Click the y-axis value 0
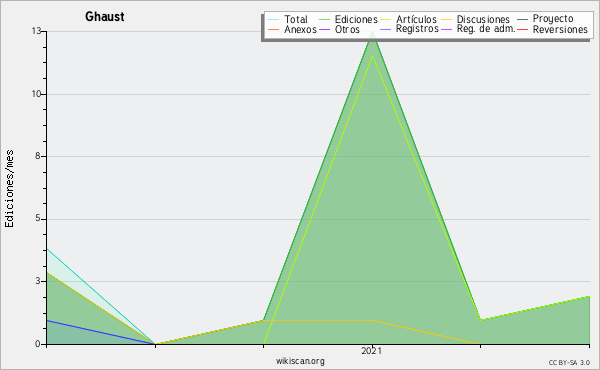This screenshot has width=600, height=370. [x=38, y=344]
